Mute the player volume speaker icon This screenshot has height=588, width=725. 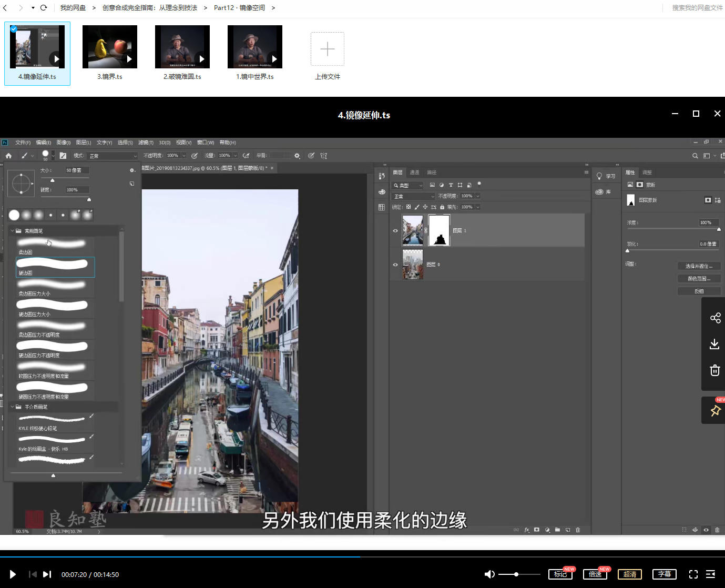pyautogui.click(x=489, y=574)
